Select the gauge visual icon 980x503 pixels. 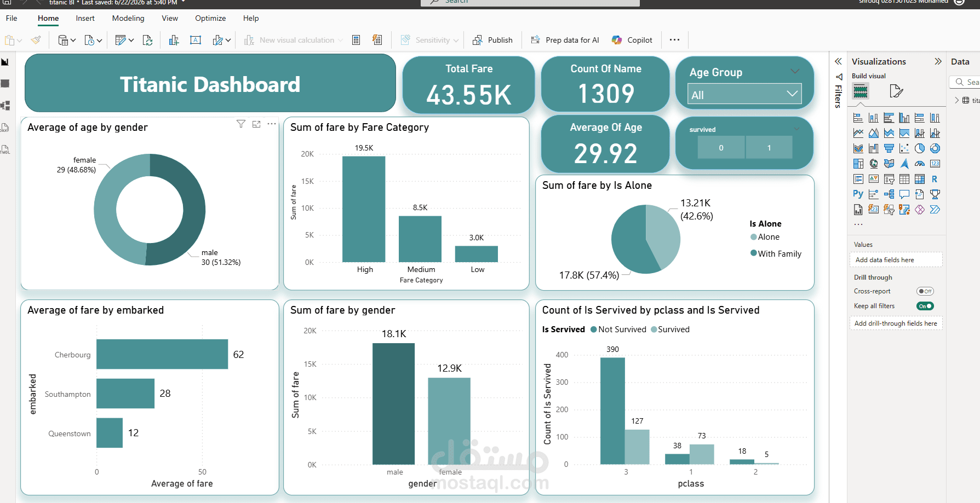(920, 164)
